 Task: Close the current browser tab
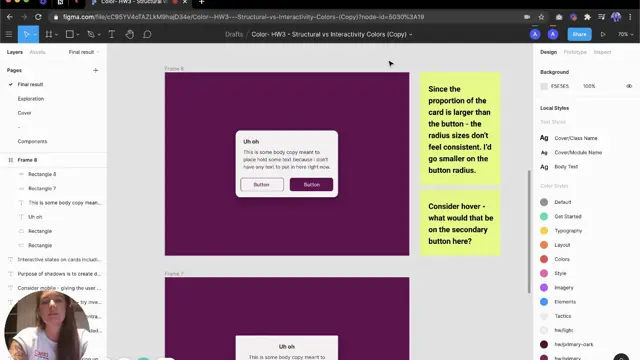[185, 2]
